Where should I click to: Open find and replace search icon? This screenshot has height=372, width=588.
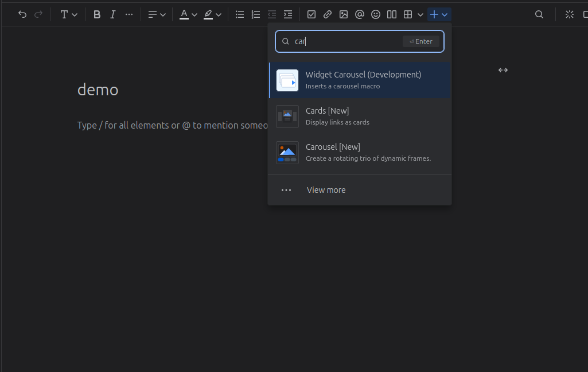(x=539, y=15)
